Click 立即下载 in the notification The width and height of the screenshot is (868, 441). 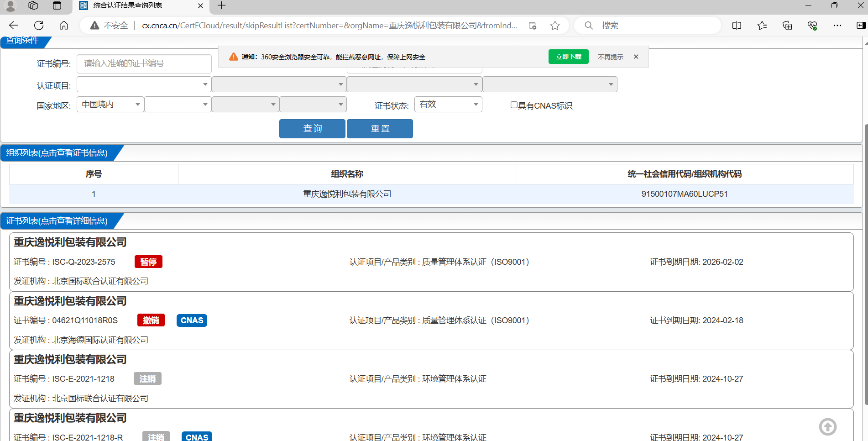[x=569, y=57]
